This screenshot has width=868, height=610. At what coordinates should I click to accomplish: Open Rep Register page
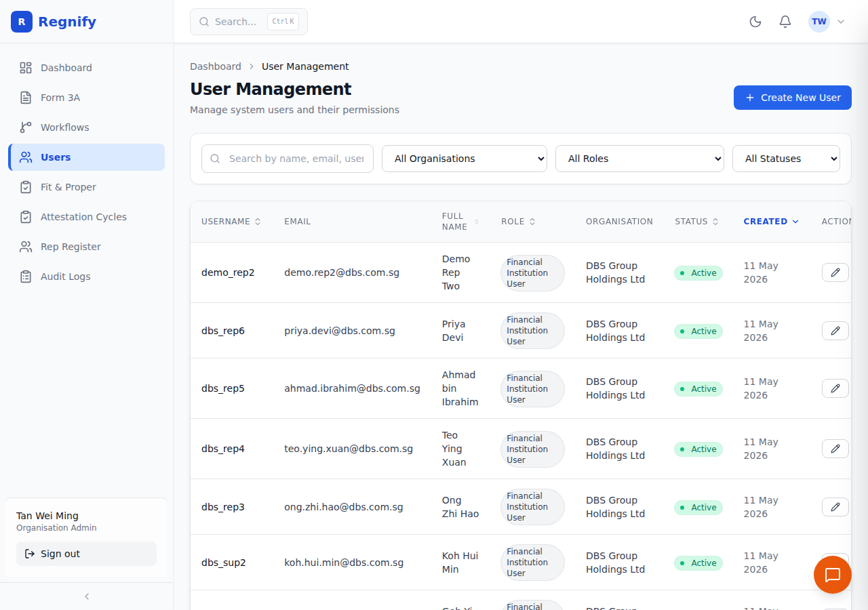point(87,247)
